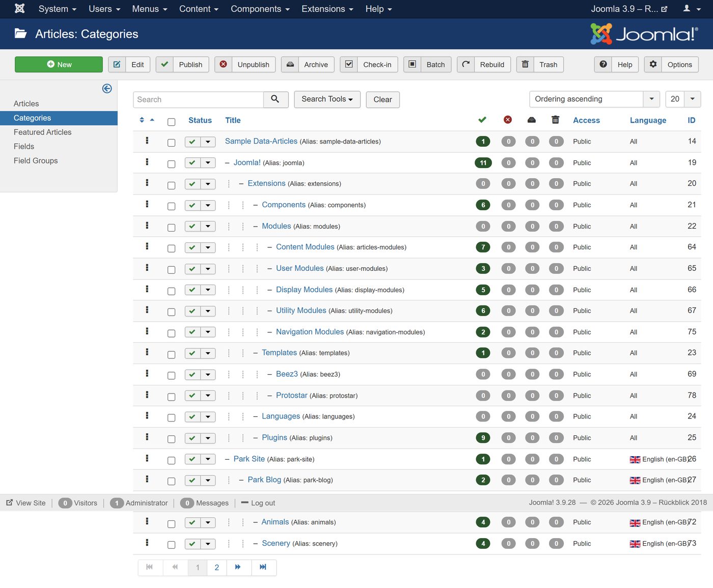
Task: Click the Rebuild toolbar button
Action: [x=484, y=65]
